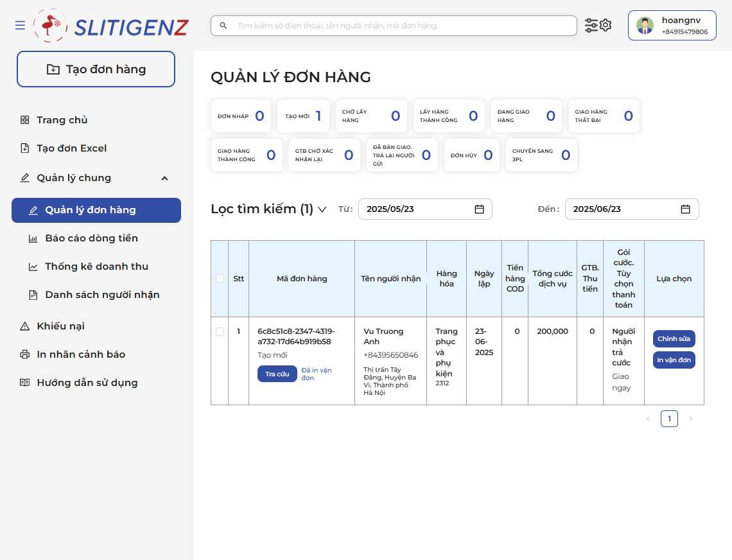
Task: Click the Chỉnh sửa button
Action: click(x=674, y=338)
